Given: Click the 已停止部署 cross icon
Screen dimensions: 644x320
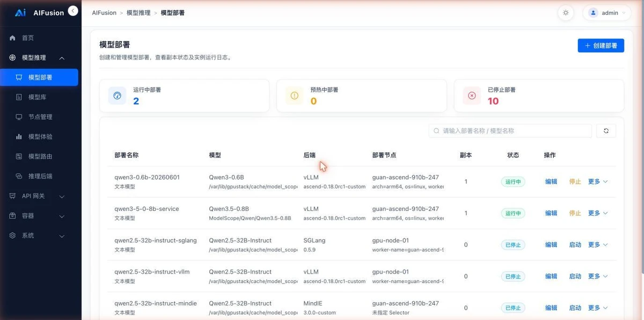Looking at the screenshot, I should click(x=472, y=96).
